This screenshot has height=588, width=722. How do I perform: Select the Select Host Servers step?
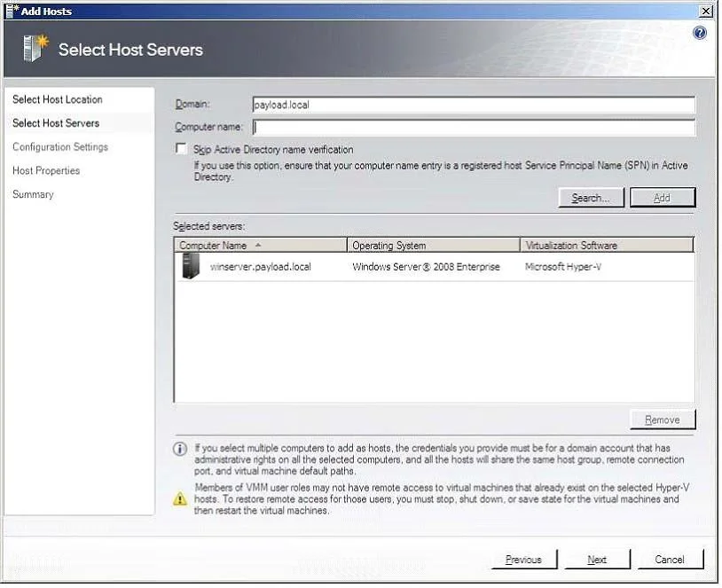56,123
